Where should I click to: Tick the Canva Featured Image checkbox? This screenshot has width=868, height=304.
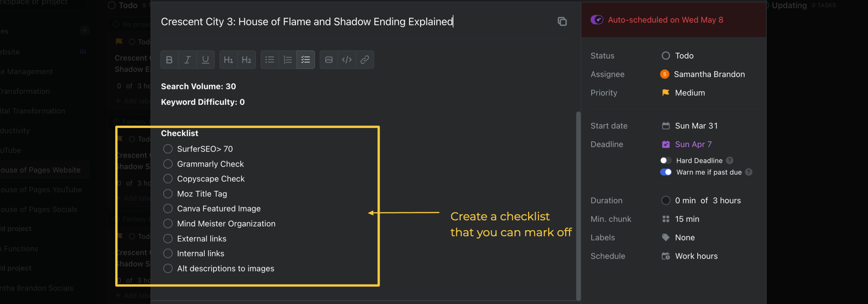tap(168, 209)
